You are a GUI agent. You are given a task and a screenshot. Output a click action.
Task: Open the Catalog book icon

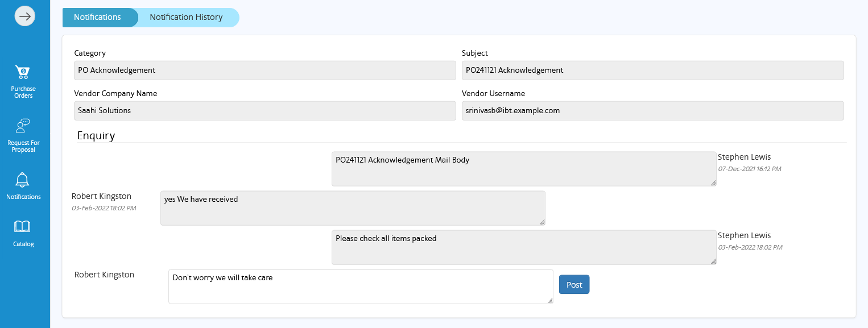pos(23,227)
